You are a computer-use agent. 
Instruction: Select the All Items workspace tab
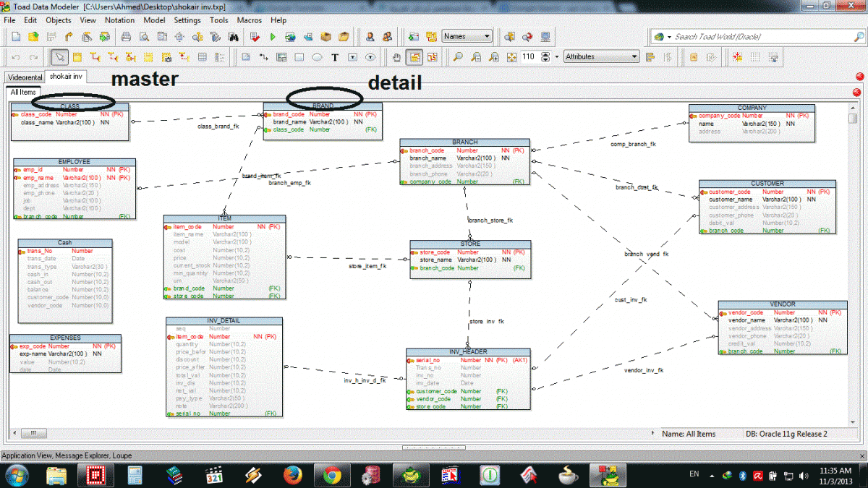point(22,92)
